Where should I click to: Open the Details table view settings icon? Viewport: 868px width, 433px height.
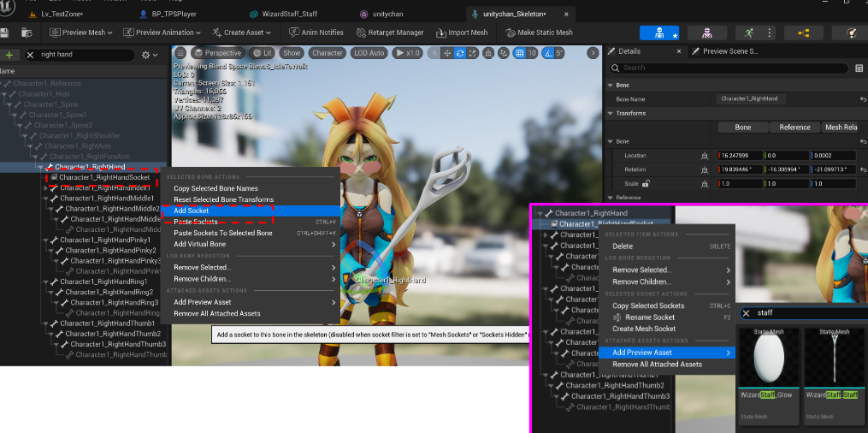pyautogui.click(x=859, y=68)
